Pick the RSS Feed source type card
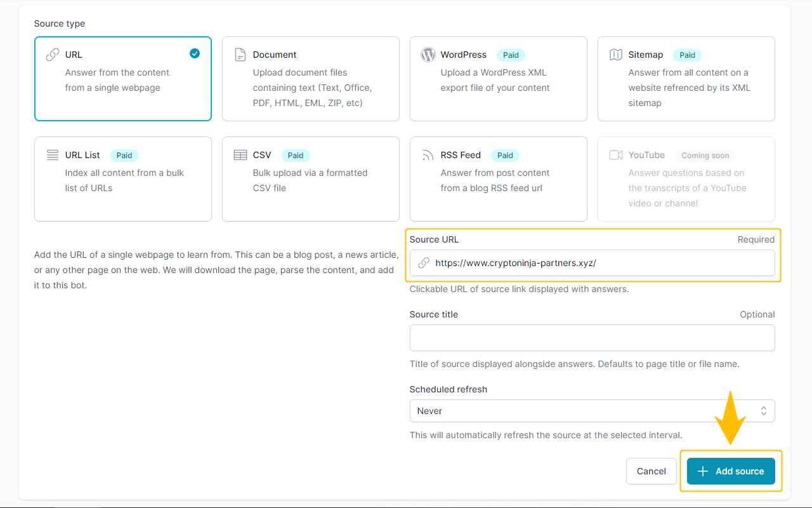812x508 pixels. tap(499, 179)
